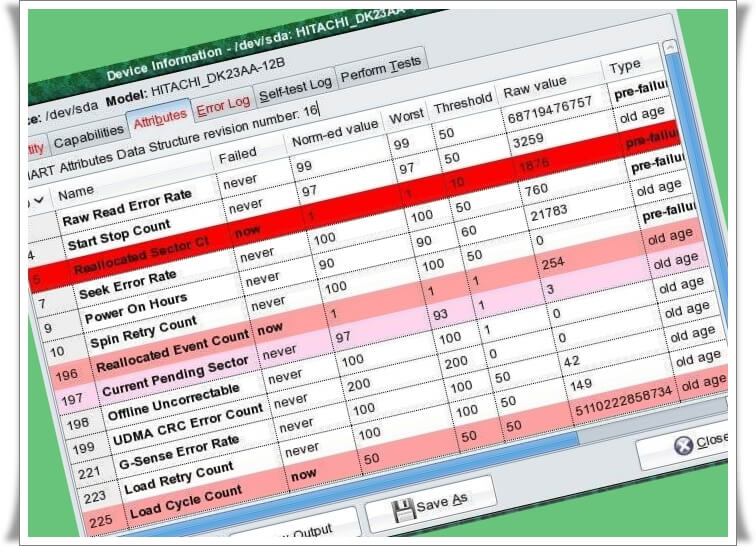Viewport: 756px width, 546px height.
Task: Click ID cell 196
Action: click(67, 374)
